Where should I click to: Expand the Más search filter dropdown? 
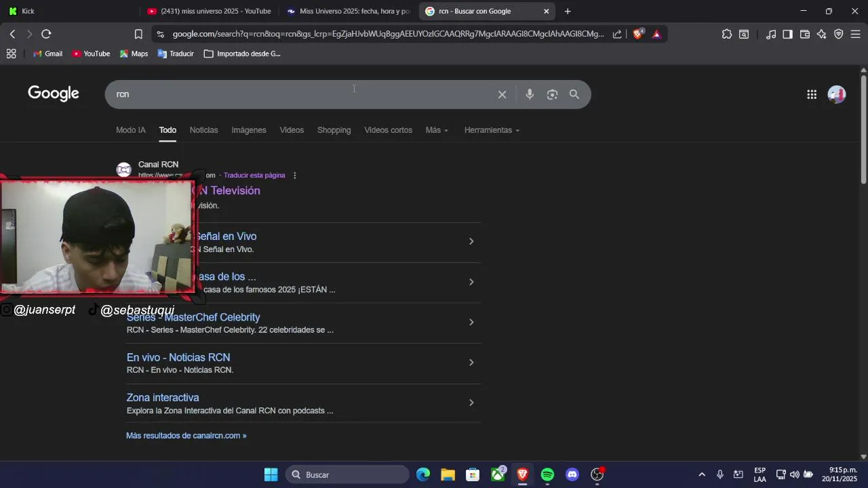[437, 130]
